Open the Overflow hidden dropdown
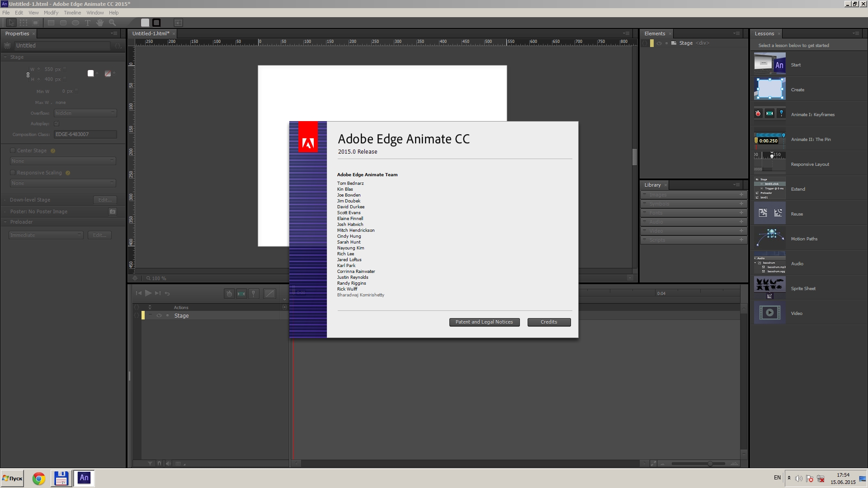Screen dimensions: 868x488 click(85, 113)
